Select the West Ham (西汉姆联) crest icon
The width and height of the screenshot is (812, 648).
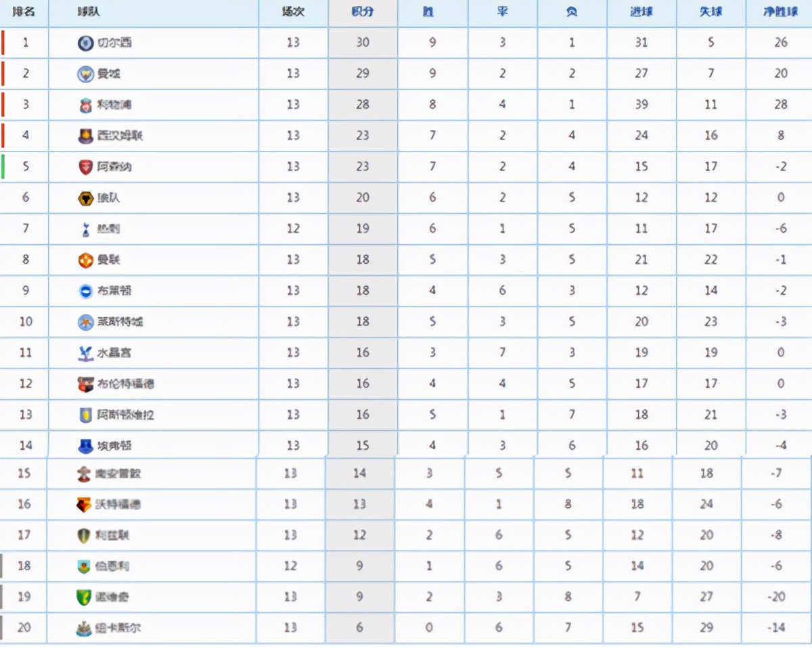pos(85,136)
